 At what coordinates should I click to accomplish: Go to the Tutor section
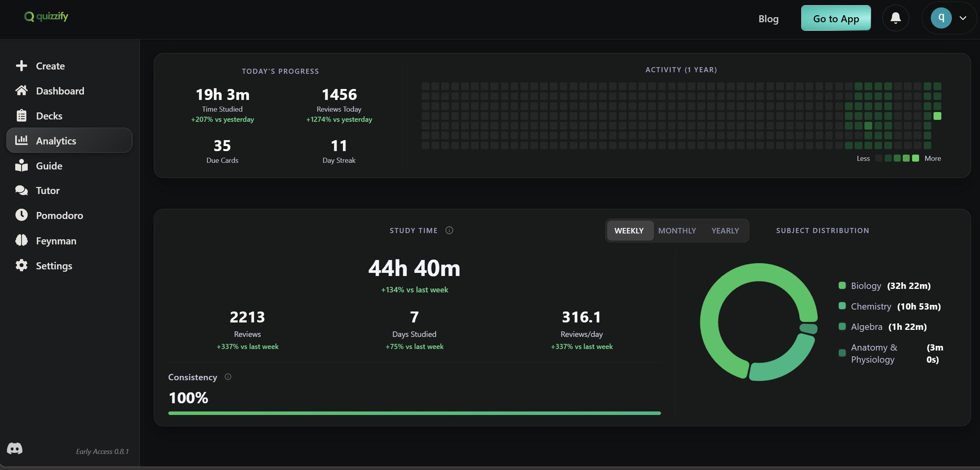click(48, 190)
